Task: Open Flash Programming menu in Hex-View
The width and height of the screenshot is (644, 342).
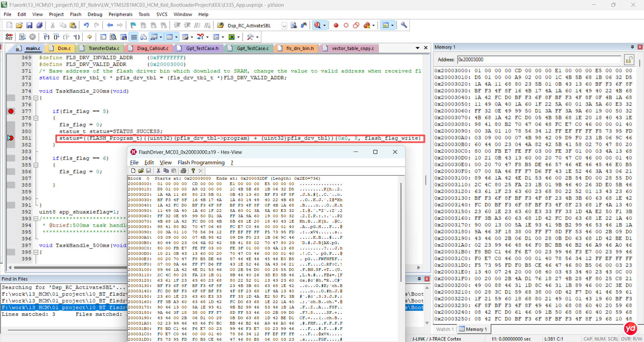Action: tap(201, 163)
